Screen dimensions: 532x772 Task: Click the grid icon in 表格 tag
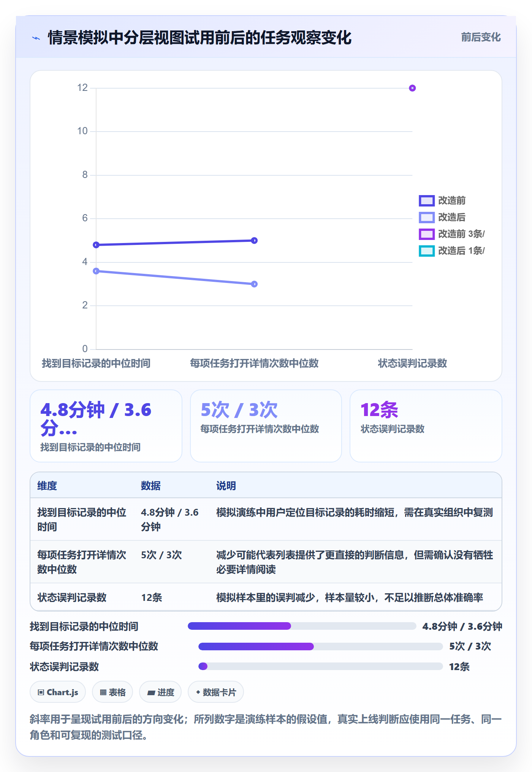(x=103, y=693)
